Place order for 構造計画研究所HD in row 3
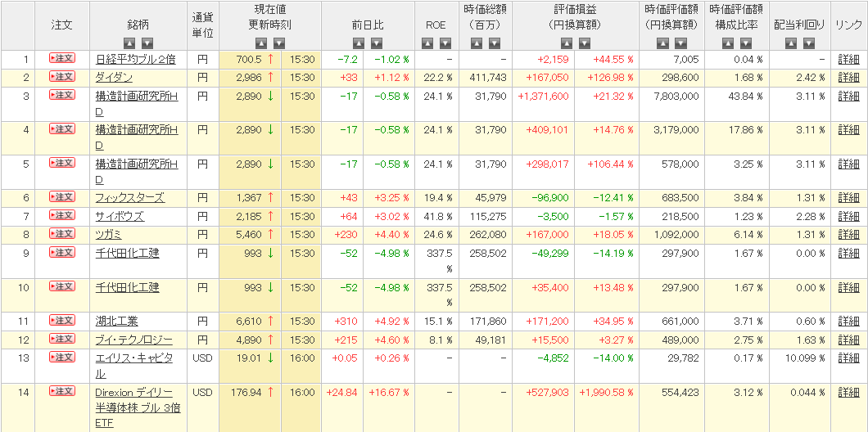Image resolution: width=868 pixels, height=432 pixels. tap(62, 95)
